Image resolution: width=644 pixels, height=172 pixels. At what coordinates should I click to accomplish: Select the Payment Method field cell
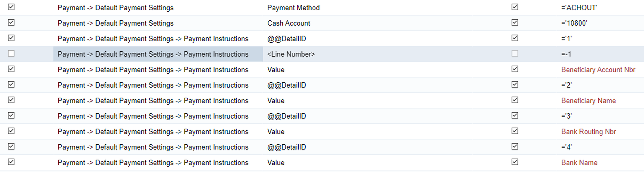(x=293, y=8)
